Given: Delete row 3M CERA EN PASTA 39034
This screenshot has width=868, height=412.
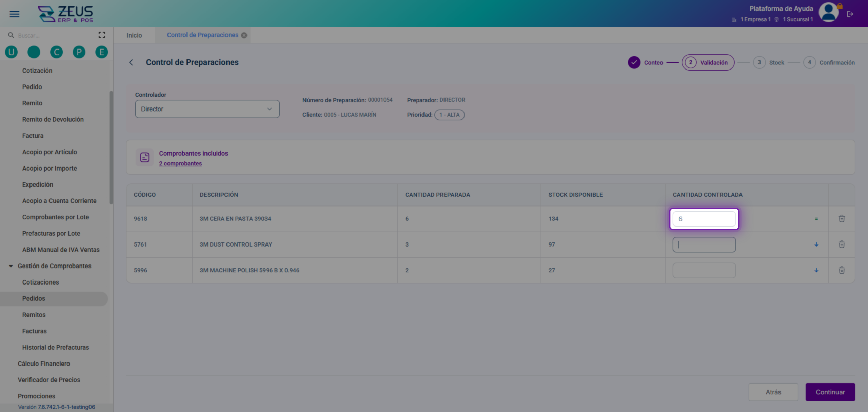Looking at the screenshot, I should tap(842, 219).
